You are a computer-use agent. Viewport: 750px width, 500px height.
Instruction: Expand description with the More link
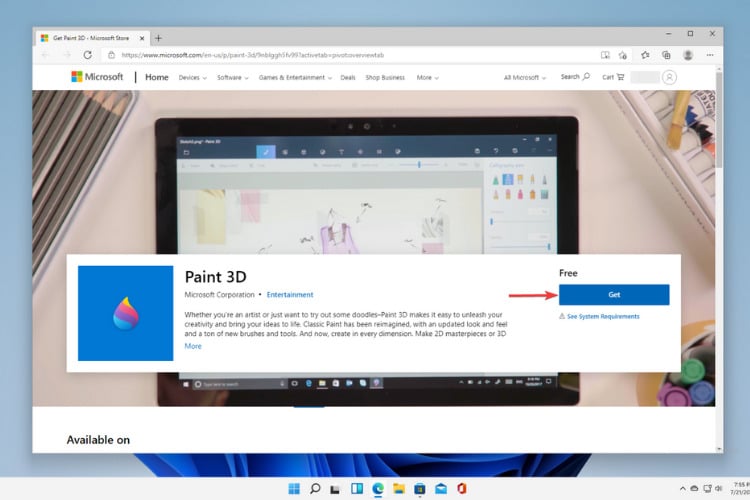click(x=193, y=346)
